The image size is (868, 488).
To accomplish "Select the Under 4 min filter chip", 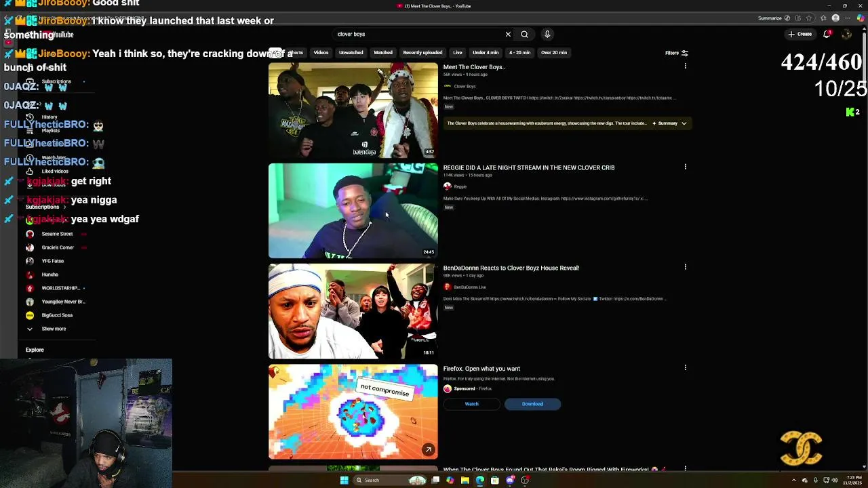I will (486, 53).
